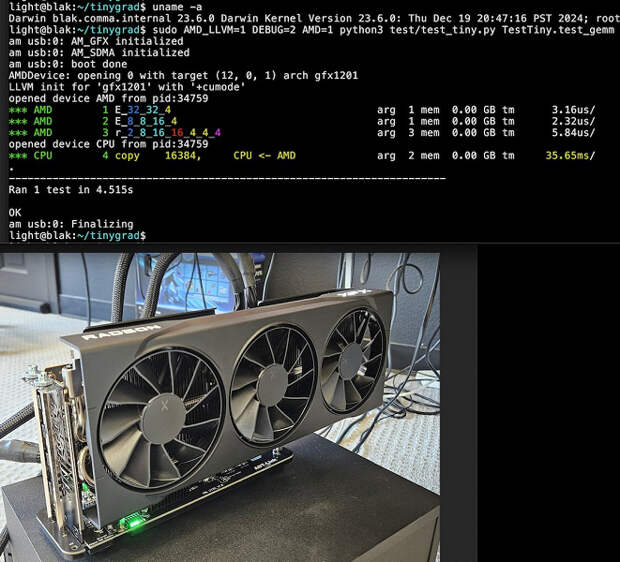Click the 'OK' test result
Screen dimensions: 620x562
(15, 213)
